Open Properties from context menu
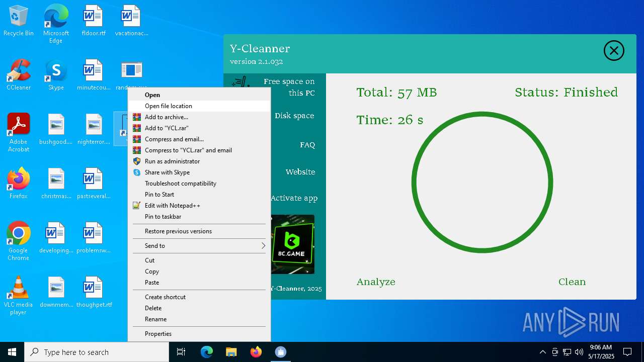This screenshot has height=362, width=644. [x=199, y=334]
